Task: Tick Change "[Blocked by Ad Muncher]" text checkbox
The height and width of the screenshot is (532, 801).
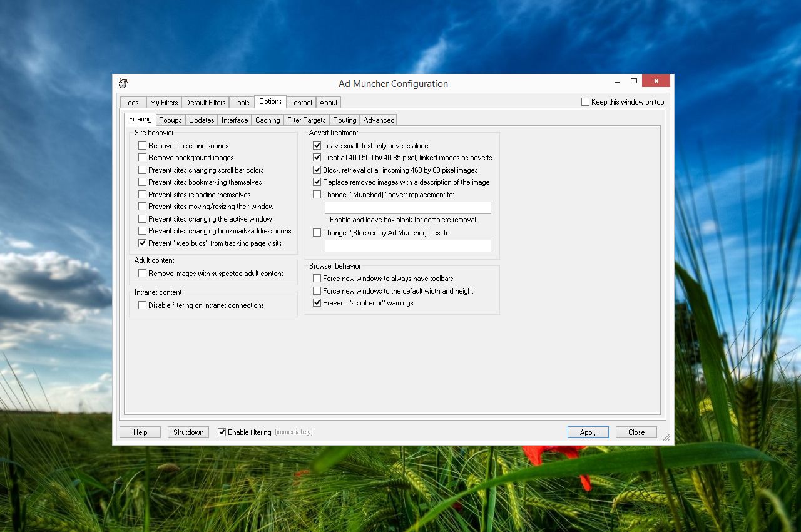Action: pyautogui.click(x=317, y=233)
